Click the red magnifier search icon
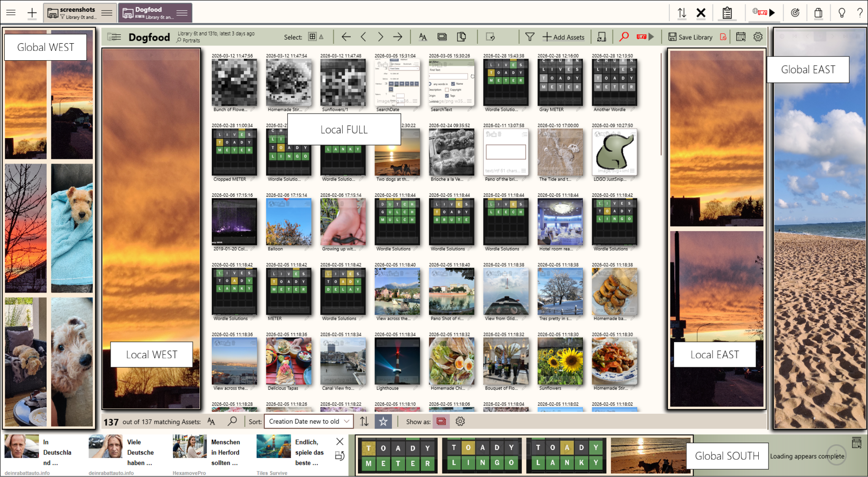This screenshot has height=477, width=868. coord(624,37)
